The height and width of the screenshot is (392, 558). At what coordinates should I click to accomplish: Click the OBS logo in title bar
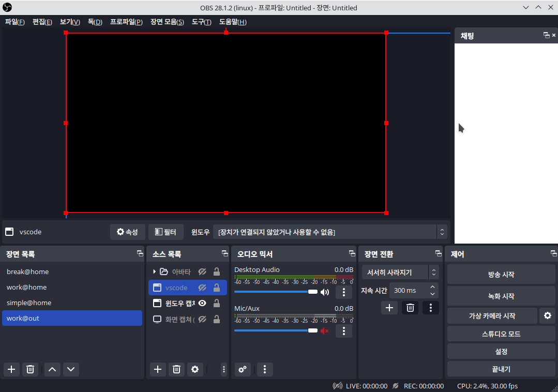(x=7, y=7)
